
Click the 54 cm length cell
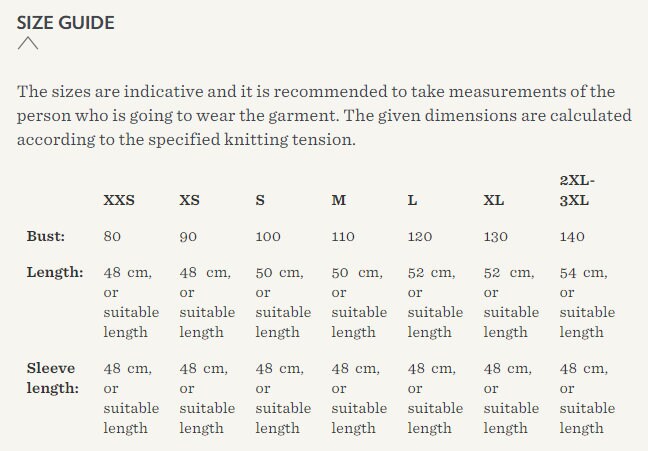[x=587, y=303]
